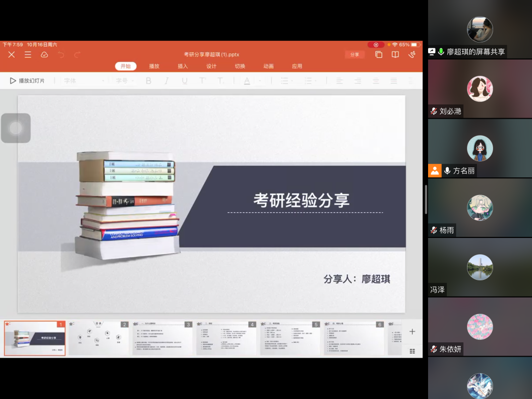Click the font color A swatch

point(247,81)
